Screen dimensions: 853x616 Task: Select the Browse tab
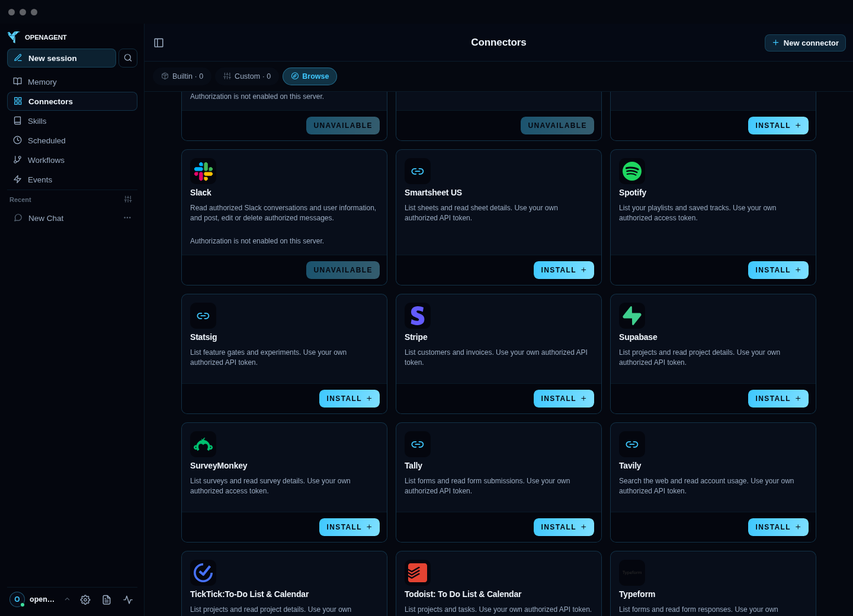point(310,76)
